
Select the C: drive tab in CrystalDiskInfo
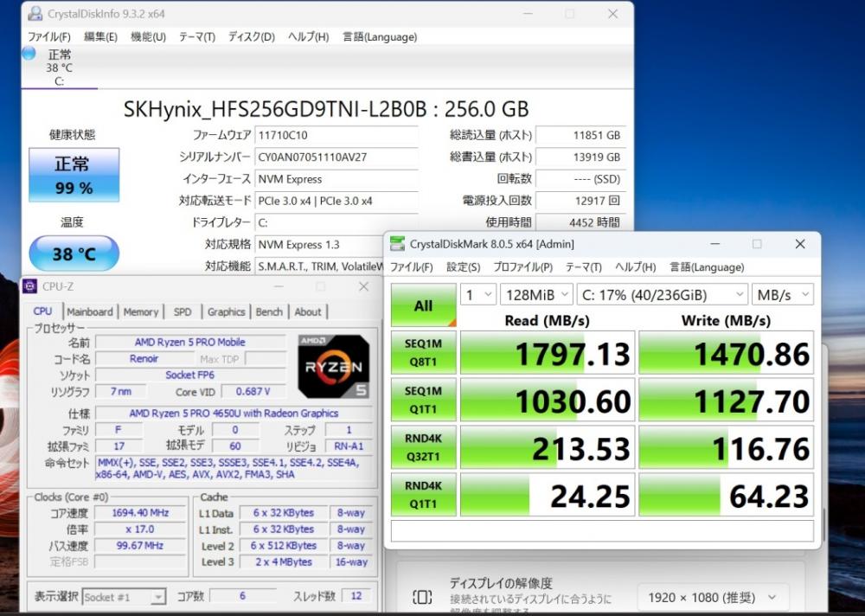[59, 67]
